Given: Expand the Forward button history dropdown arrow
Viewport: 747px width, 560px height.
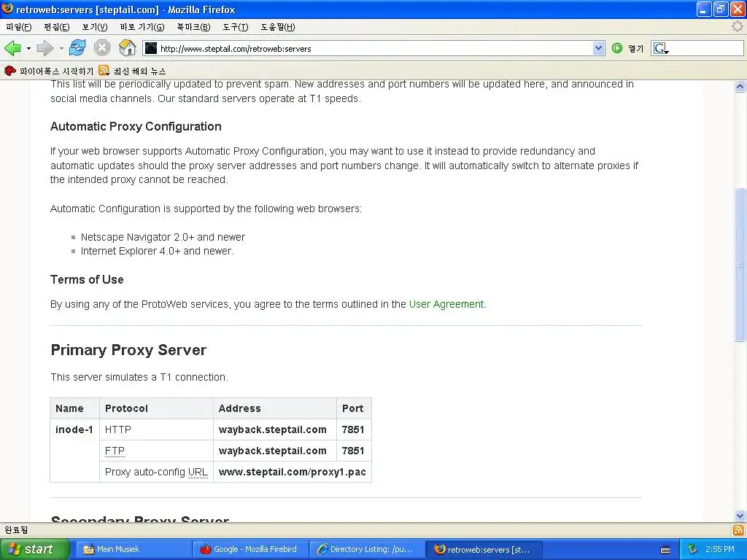Looking at the screenshot, I should 61,48.
